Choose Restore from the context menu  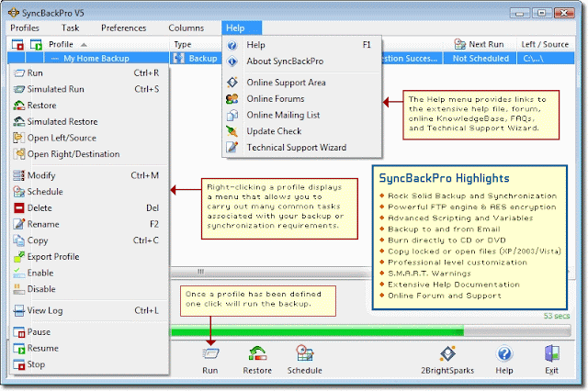(x=88, y=106)
